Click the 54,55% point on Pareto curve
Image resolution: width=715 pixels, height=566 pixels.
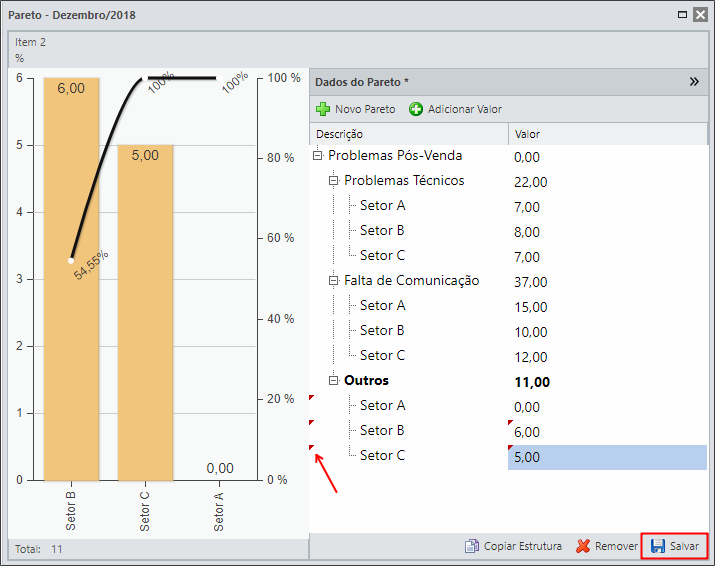click(x=71, y=261)
